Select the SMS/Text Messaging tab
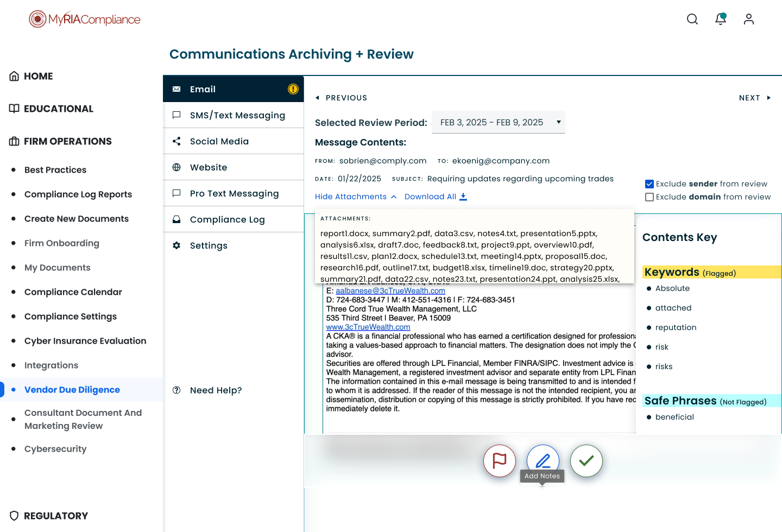The image size is (782, 532). pos(234,115)
